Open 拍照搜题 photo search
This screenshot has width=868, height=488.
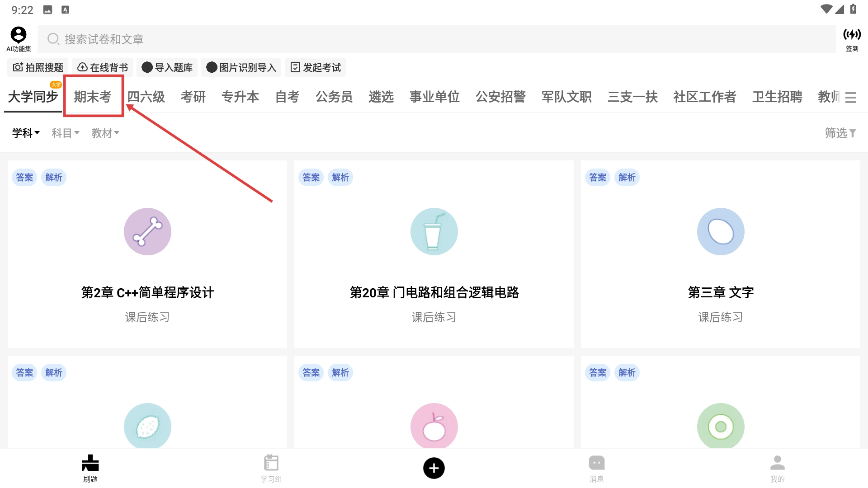coord(38,67)
